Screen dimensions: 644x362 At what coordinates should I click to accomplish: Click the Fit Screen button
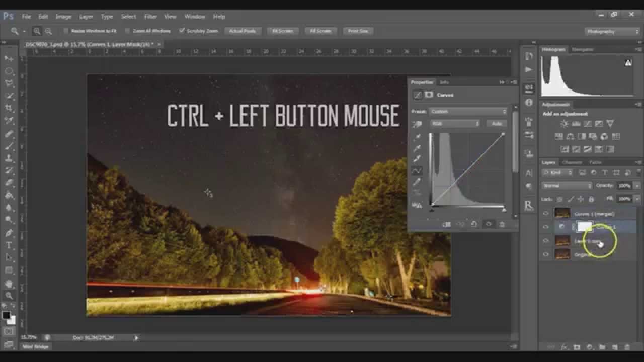click(x=282, y=31)
